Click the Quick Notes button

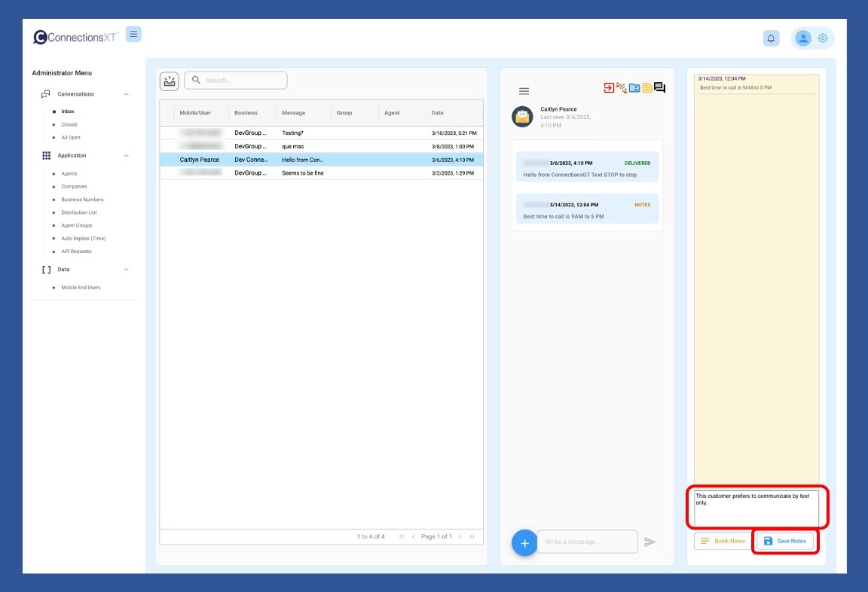click(x=722, y=541)
